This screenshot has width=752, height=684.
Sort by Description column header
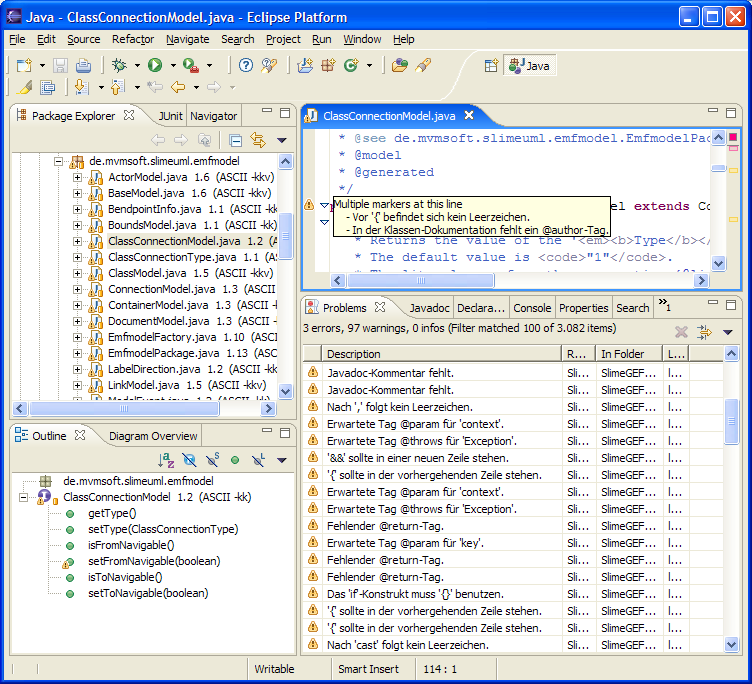tap(441, 354)
